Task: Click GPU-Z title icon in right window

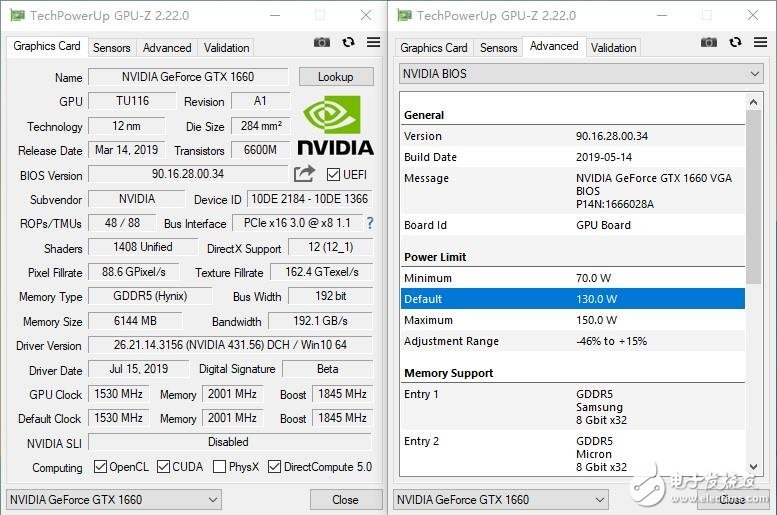Action: (x=404, y=15)
